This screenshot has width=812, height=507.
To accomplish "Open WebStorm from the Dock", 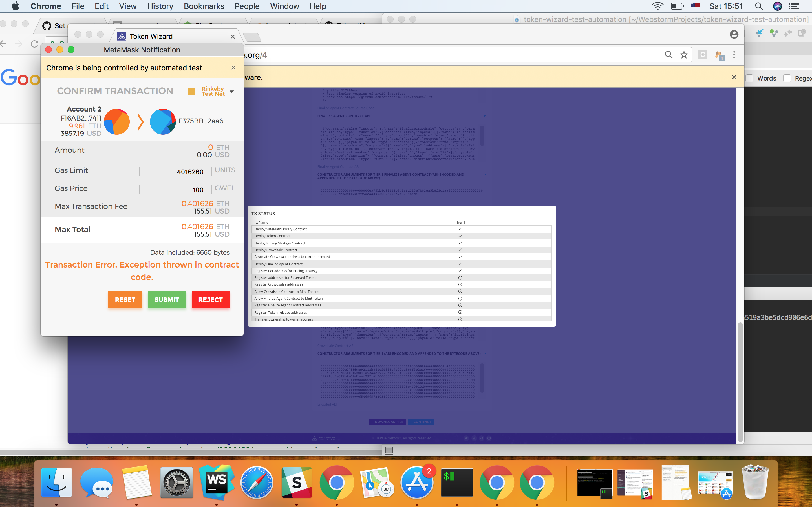I will 217,482.
